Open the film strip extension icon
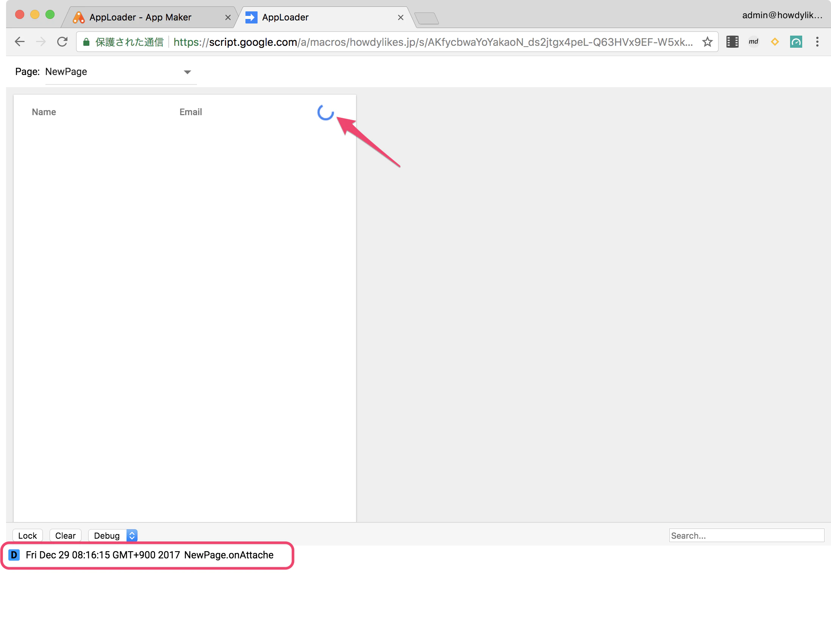831x644 pixels. point(732,42)
